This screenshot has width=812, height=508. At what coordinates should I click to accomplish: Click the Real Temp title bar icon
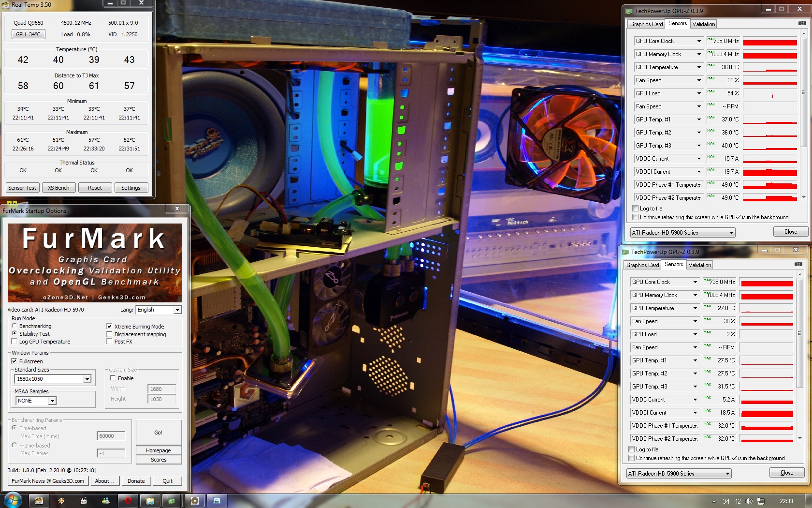pos(5,4)
